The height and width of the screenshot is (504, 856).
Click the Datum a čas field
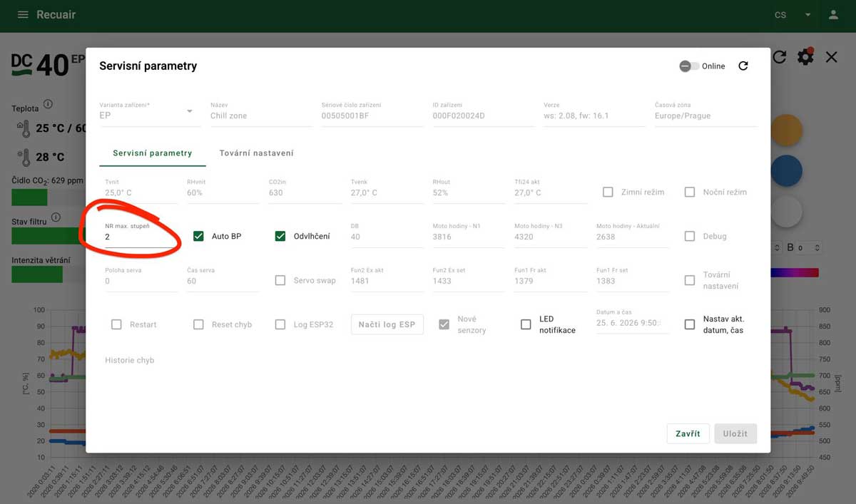pos(633,323)
